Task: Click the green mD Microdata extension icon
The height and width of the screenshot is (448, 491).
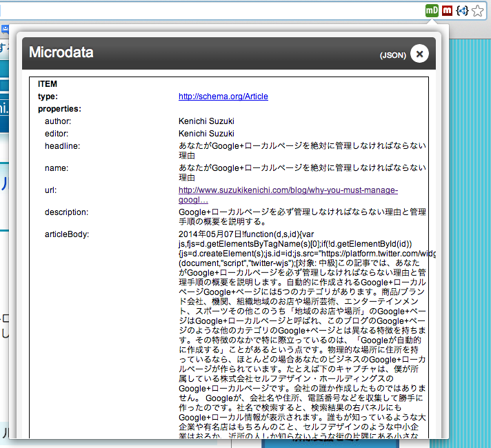Action: pos(432,10)
